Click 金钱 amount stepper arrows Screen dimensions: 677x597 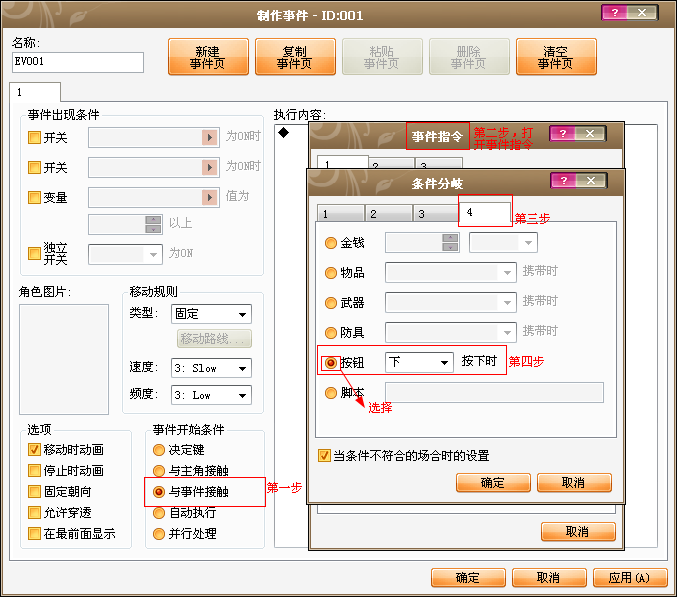(450, 243)
